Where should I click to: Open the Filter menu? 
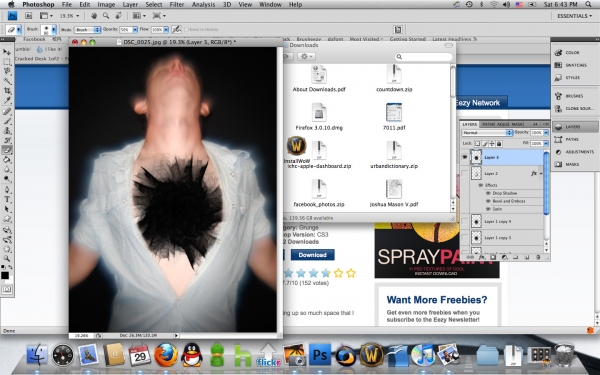(x=176, y=5)
